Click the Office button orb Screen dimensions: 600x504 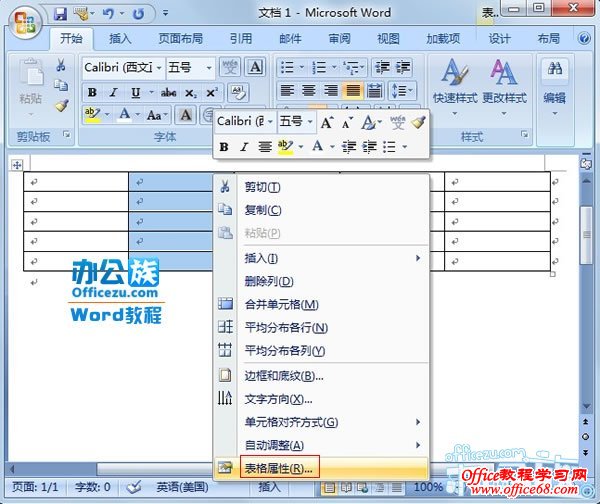tap(24, 22)
